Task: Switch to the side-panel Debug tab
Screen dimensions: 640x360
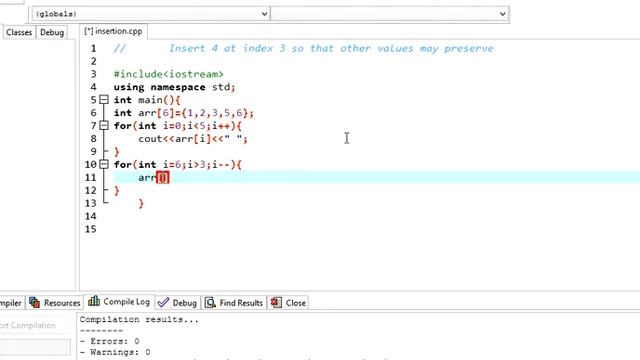Action: click(x=52, y=32)
